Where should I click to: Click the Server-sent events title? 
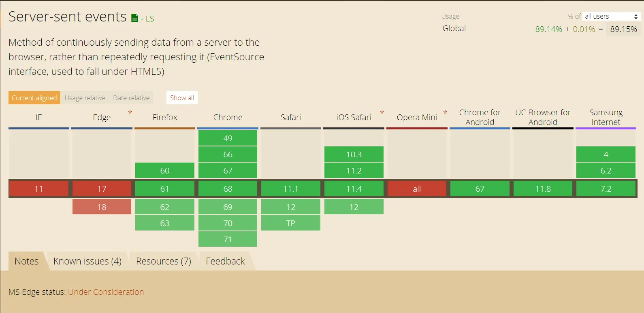(x=68, y=17)
